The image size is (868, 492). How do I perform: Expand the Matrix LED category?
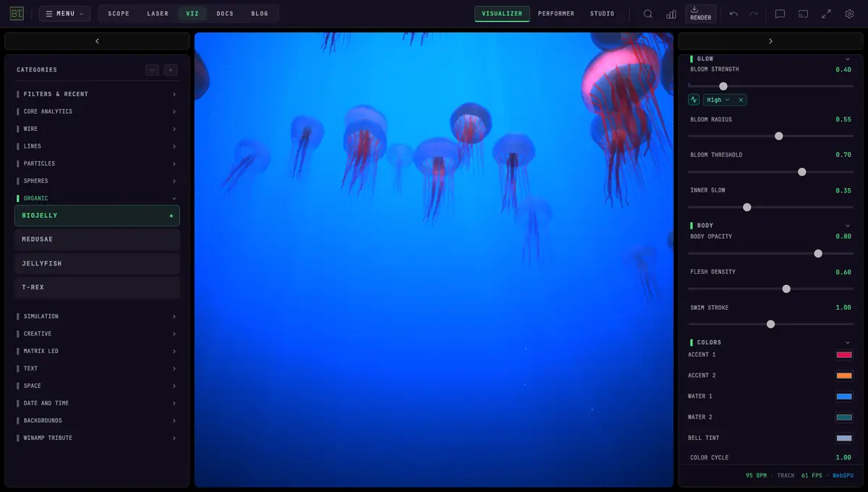click(97, 351)
